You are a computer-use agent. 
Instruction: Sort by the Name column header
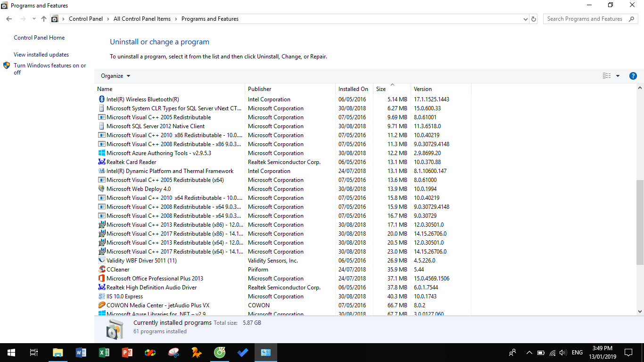[170, 89]
